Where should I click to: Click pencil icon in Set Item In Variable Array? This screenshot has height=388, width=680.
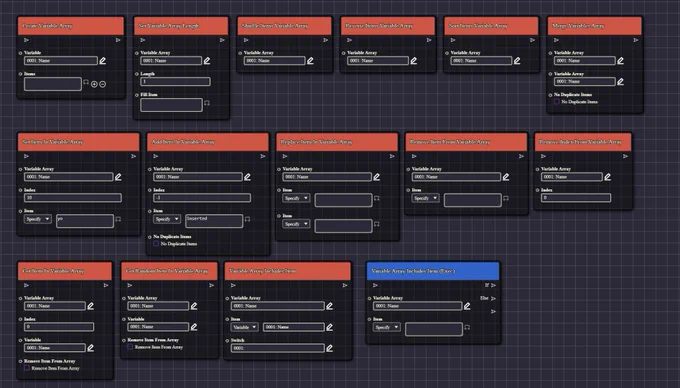[x=118, y=177]
